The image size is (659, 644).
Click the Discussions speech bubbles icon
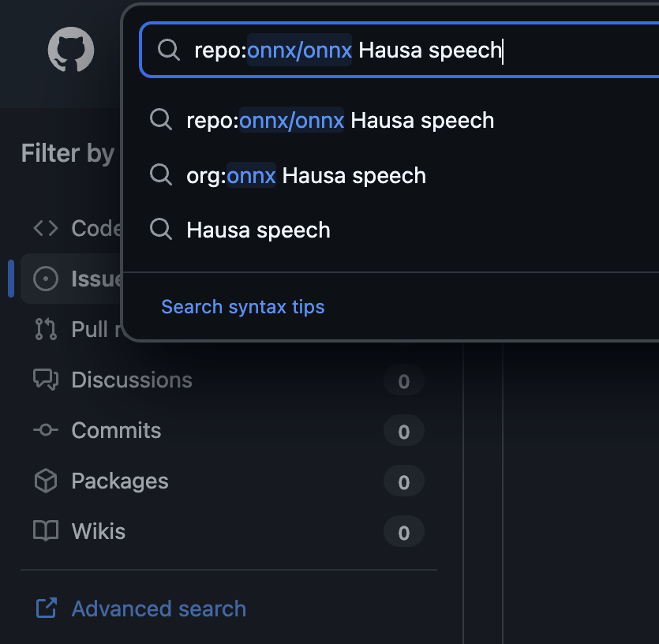click(x=46, y=380)
